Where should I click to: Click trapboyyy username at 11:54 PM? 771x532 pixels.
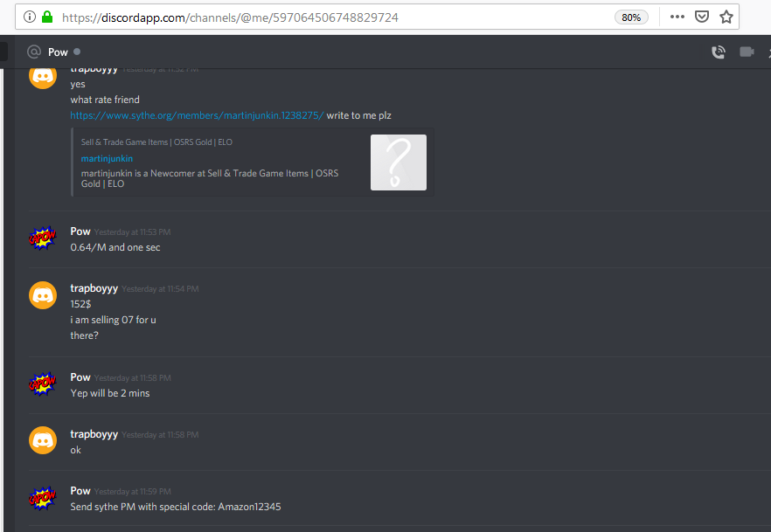[x=94, y=288]
